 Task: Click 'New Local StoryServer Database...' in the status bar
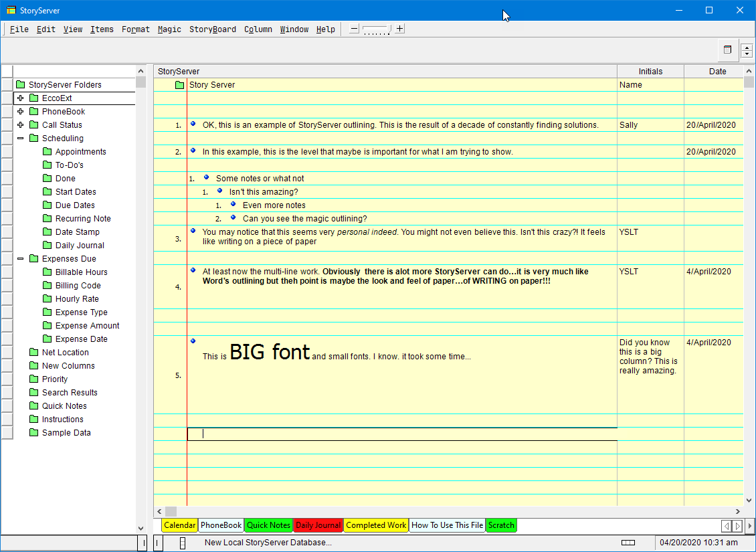tap(268, 543)
